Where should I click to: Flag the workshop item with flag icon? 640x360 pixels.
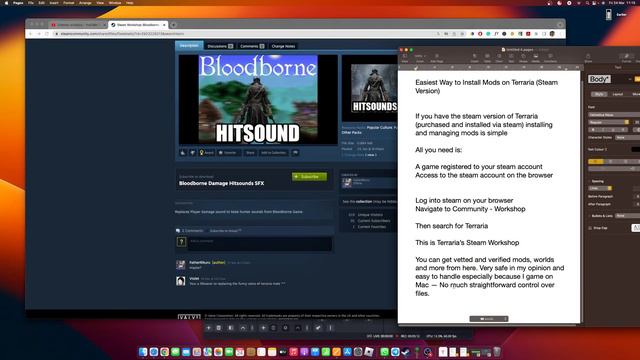coord(296,153)
